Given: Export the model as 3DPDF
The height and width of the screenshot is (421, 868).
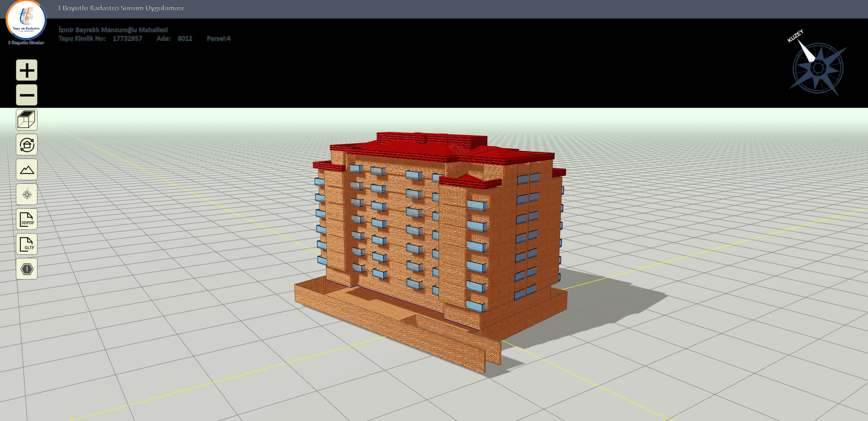Looking at the screenshot, I should click(x=27, y=220).
